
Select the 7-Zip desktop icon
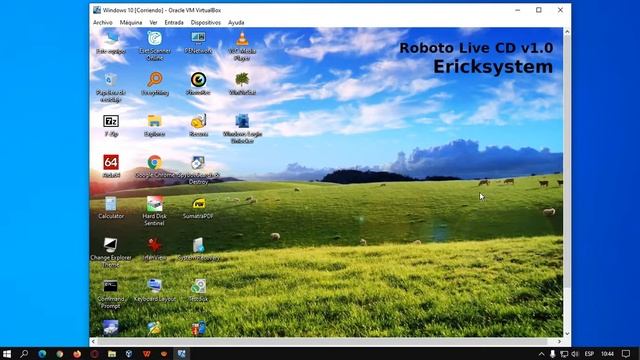tap(111, 125)
